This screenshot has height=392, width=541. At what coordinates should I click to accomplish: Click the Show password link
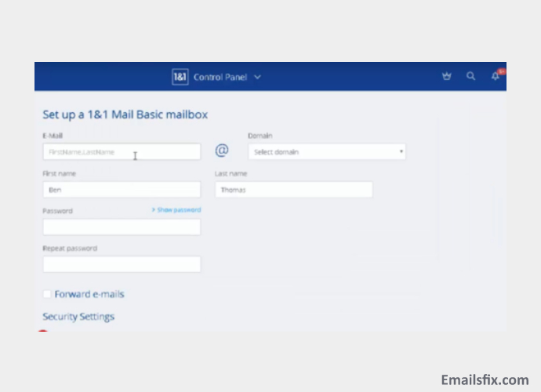coord(176,210)
